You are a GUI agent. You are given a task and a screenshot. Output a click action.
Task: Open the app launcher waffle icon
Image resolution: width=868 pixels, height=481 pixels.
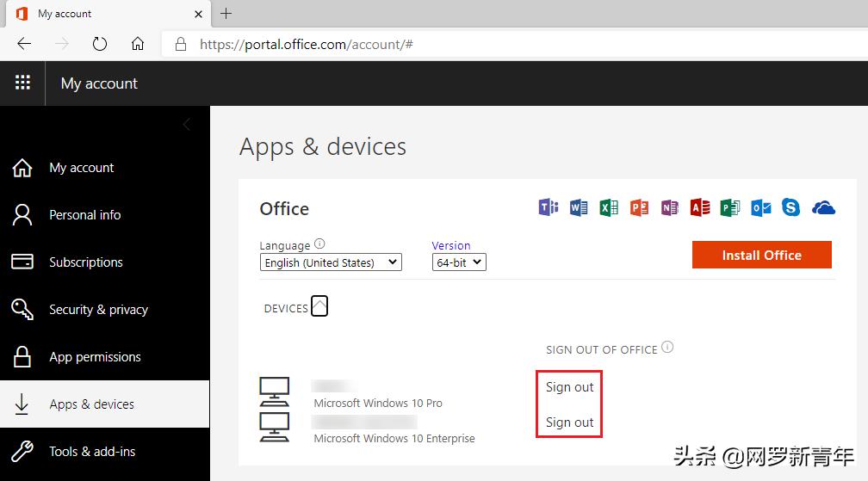click(x=22, y=83)
